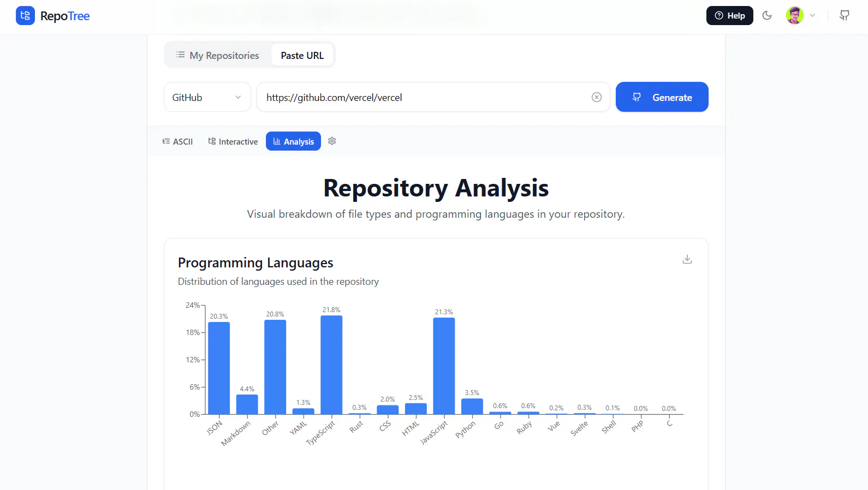Click the 4.4% value label
Screen dimensions: 868x490
click(x=247, y=389)
